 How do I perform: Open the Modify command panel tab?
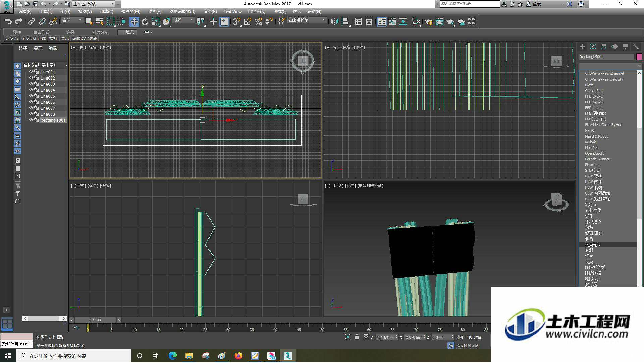coord(593,47)
